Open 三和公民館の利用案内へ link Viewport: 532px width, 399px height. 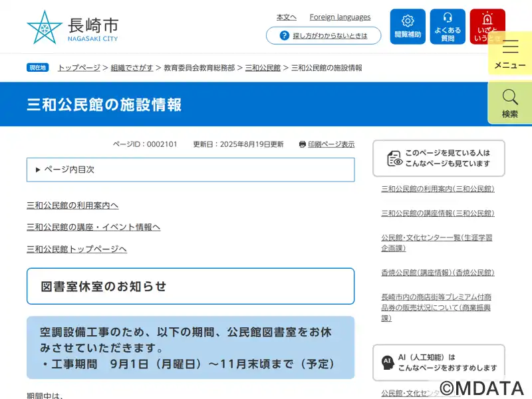tap(72, 205)
